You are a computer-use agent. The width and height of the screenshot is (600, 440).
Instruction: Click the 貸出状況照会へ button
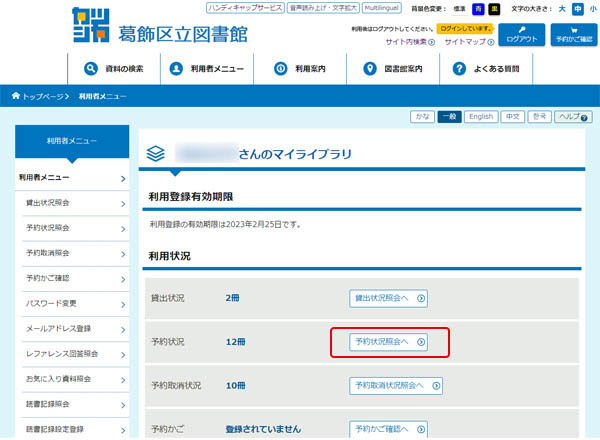pos(388,298)
